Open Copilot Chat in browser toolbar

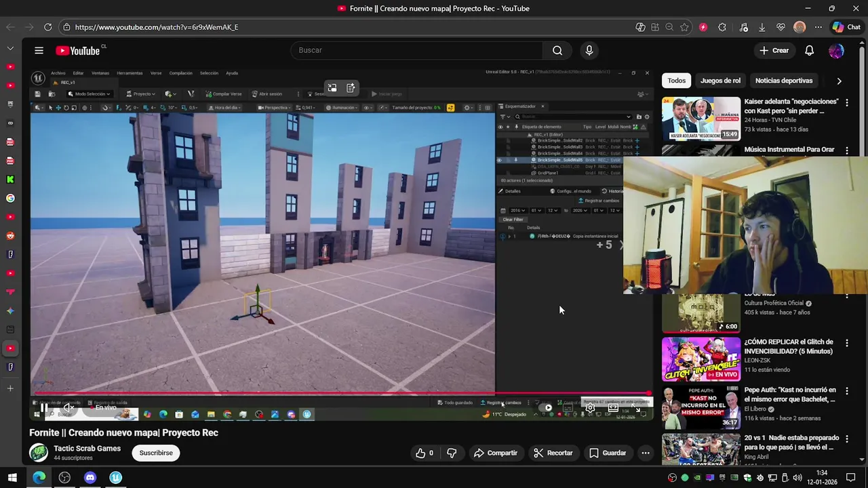846,27
